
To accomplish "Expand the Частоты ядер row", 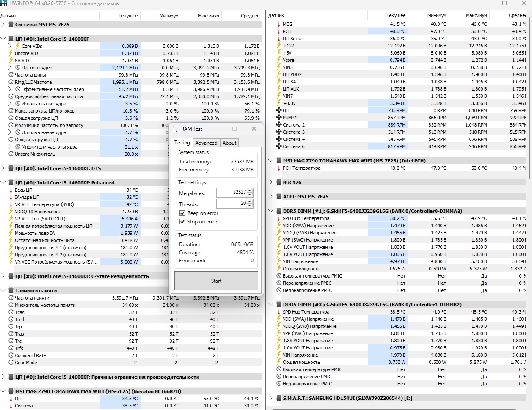I will 10,68.
